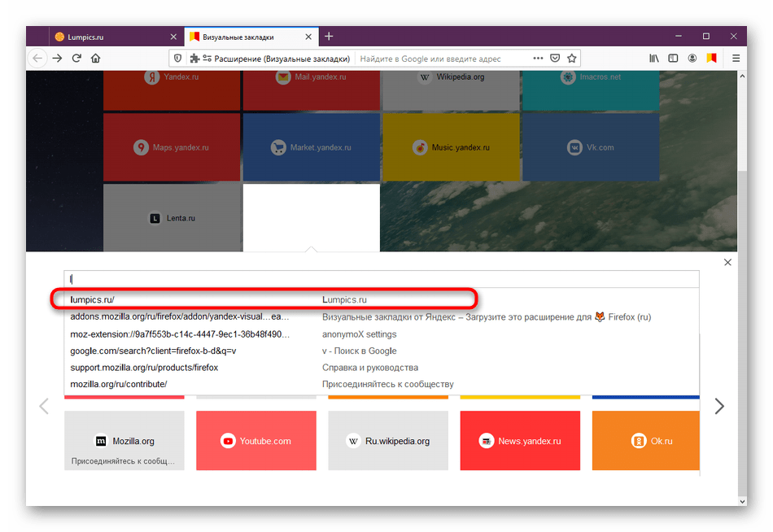Open the Yandex.ru bookmark tile
Screen dimensions: 773x532
pos(172,90)
